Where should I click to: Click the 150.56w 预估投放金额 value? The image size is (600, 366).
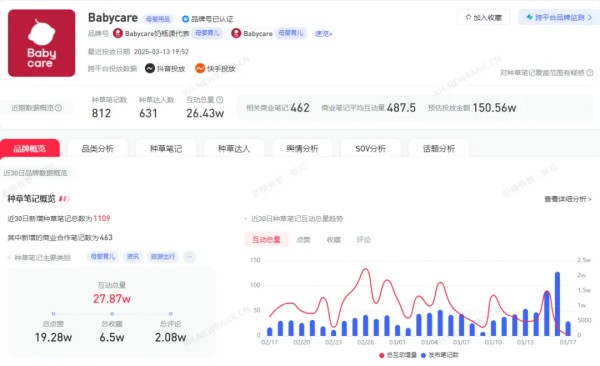tap(494, 108)
